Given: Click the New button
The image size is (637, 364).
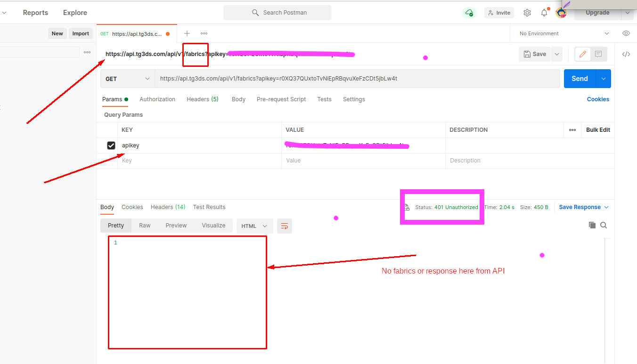Looking at the screenshot, I should (x=57, y=33).
